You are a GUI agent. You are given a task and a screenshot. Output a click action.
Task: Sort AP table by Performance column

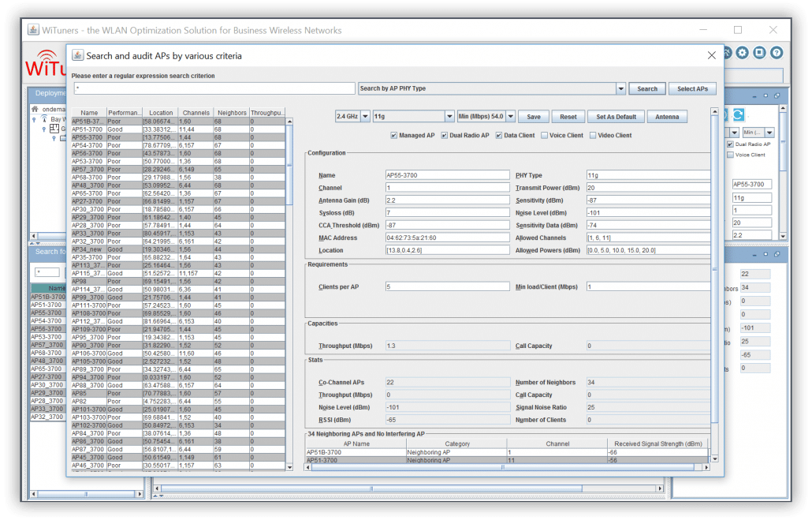click(125, 113)
